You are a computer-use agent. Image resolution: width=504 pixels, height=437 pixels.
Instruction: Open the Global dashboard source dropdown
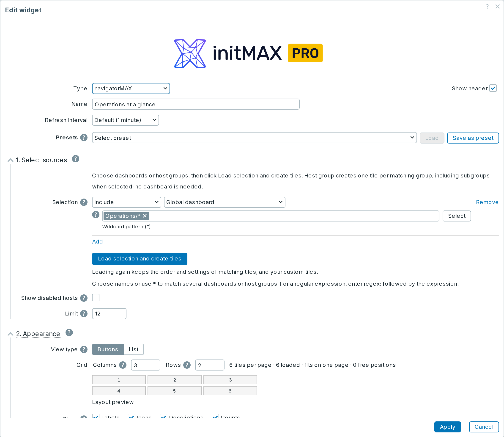point(225,202)
